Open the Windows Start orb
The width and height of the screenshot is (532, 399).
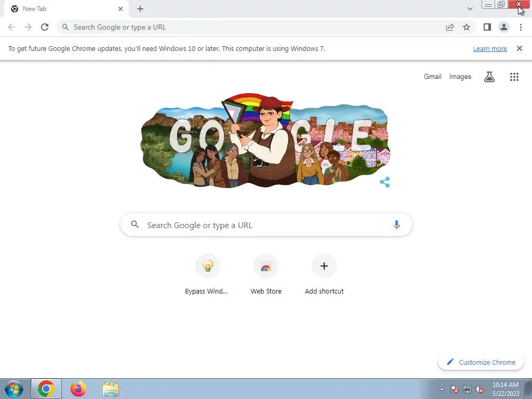click(x=14, y=389)
